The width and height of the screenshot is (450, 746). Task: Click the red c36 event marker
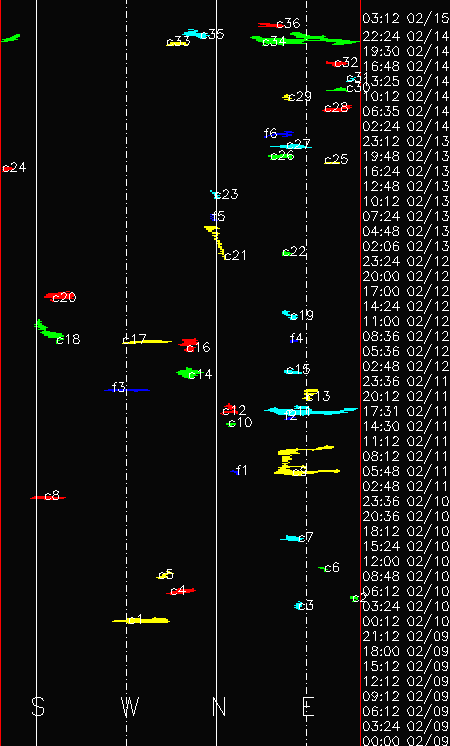(x=270, y=25)
